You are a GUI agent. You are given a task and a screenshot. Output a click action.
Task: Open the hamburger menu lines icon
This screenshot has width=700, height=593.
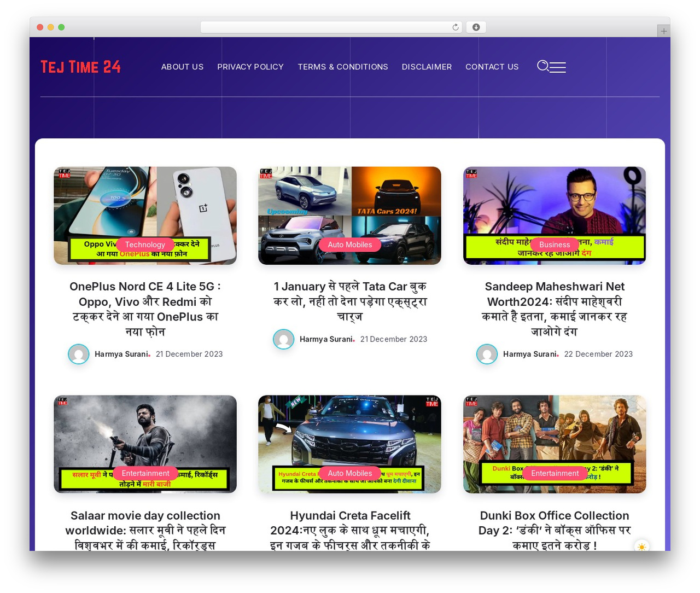(x=558, y=67)
